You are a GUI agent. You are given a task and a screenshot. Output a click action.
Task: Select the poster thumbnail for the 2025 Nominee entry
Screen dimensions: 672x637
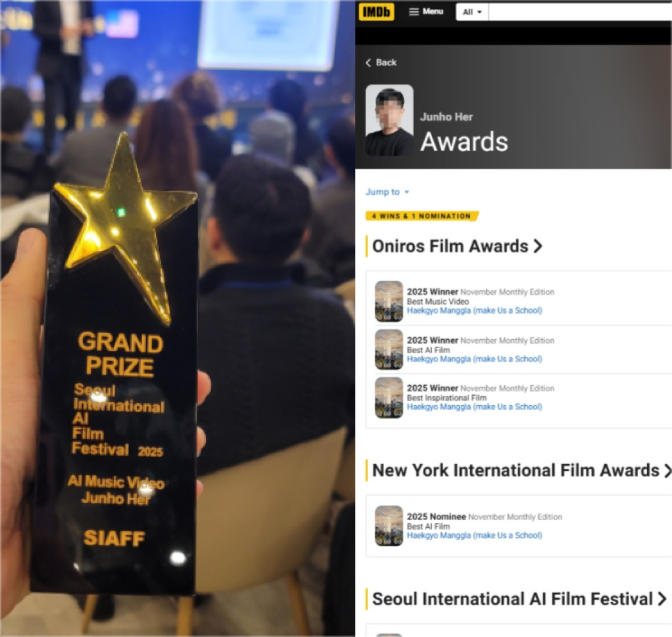(389, 526)
